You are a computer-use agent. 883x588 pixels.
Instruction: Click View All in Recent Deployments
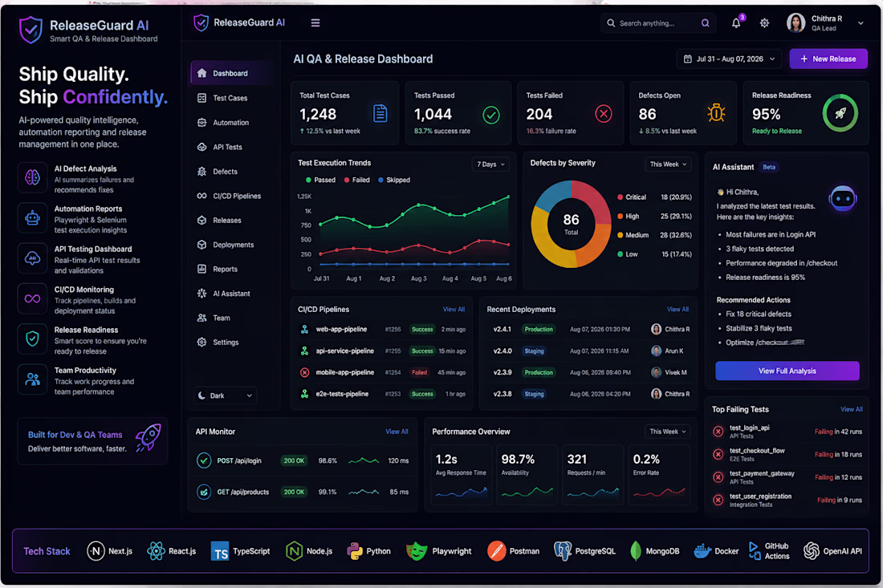pyautogui.click(x=678, y=310)
